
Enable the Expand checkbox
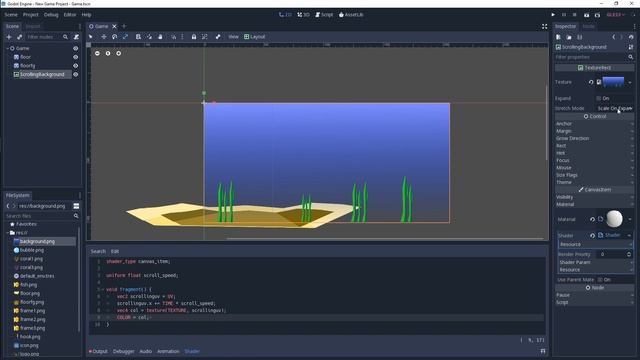(599, 98)
